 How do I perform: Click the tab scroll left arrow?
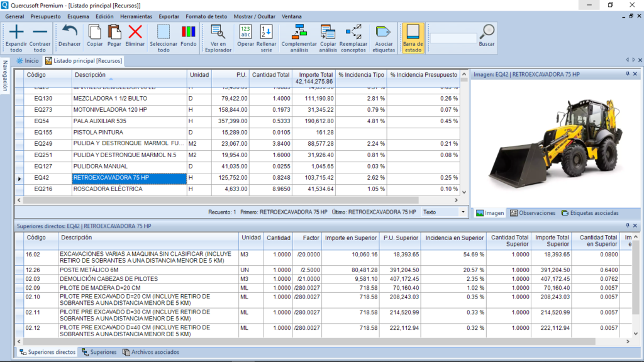tap(627, 60)
